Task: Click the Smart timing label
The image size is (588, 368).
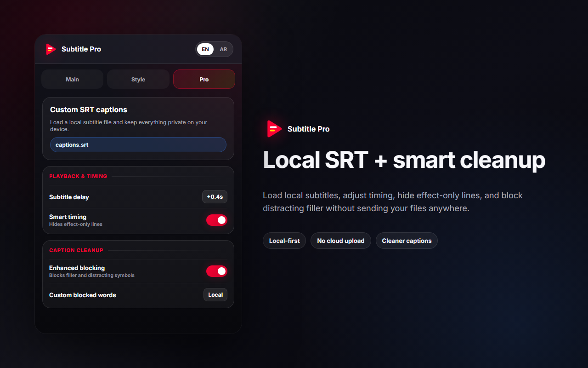Action: tap(68, 217)
